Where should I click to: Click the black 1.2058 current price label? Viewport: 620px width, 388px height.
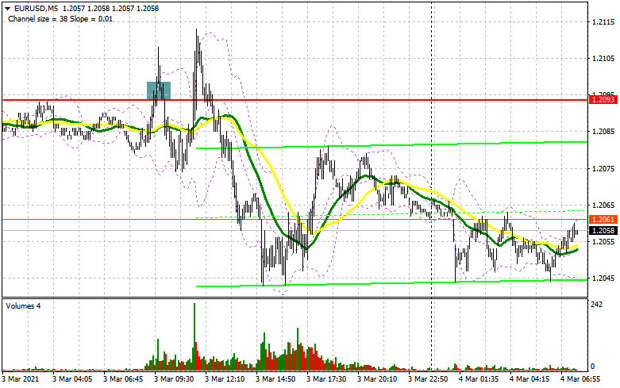click(x=603, y=231)
